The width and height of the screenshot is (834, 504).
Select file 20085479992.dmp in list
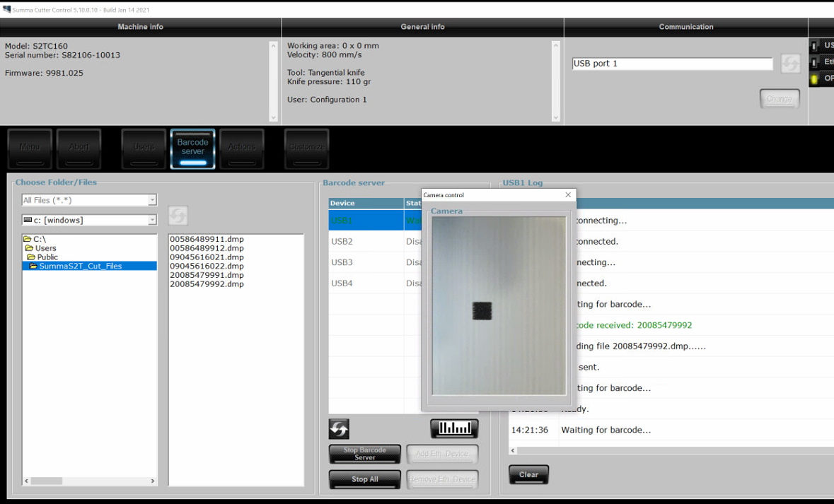[x=207, y=284]
